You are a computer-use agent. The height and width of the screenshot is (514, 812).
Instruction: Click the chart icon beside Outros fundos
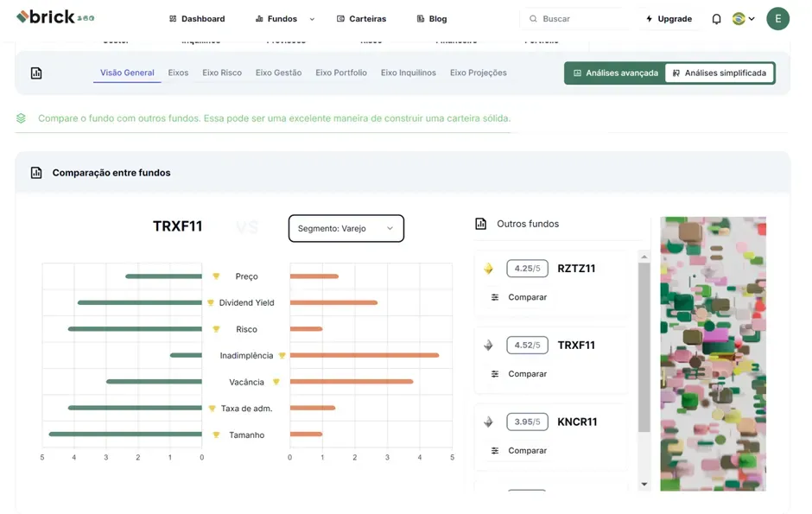481,224
